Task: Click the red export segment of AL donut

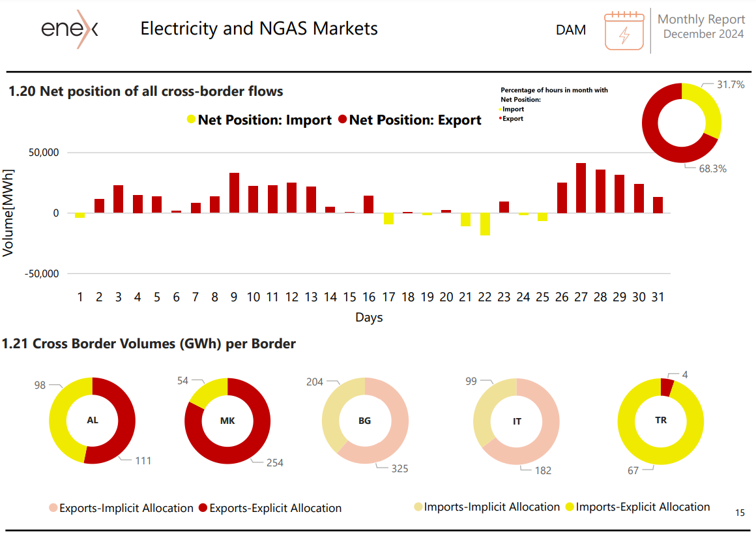Action: 126,421
